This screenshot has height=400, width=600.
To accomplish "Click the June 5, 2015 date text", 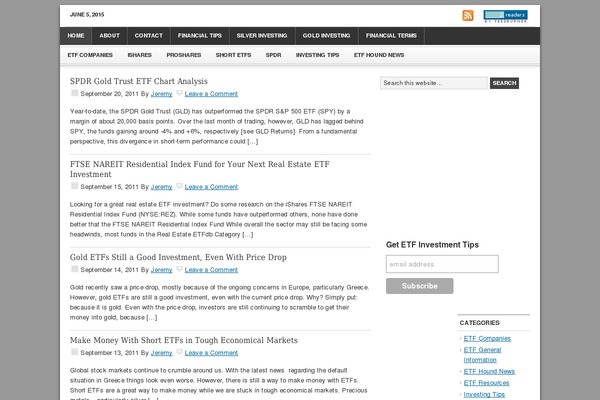I will point(87,15).
